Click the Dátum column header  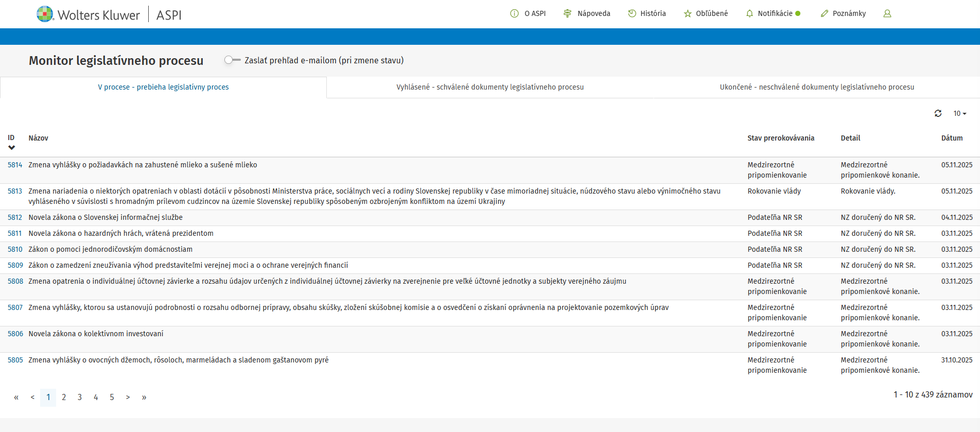click(952, 138)
